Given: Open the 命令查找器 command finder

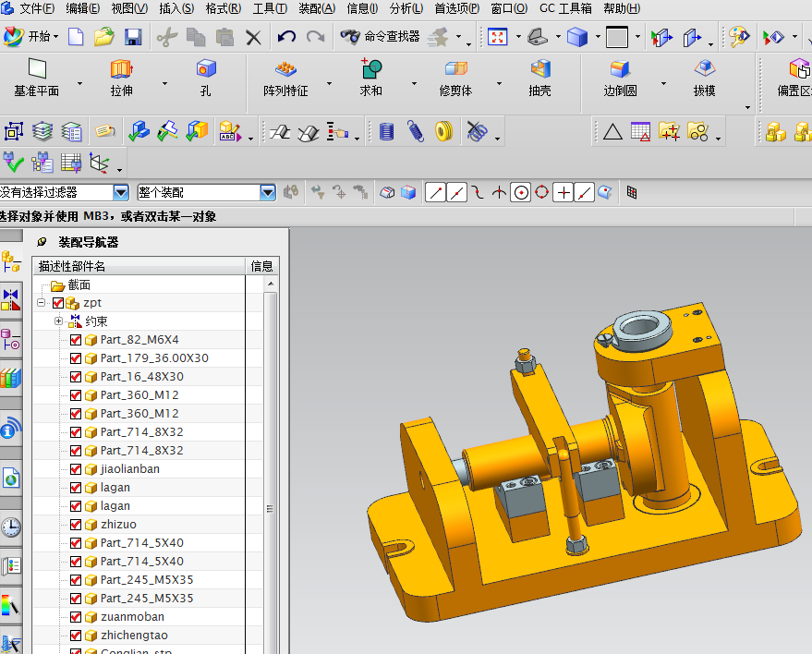Looking at the screenshot, I should 380,36.
